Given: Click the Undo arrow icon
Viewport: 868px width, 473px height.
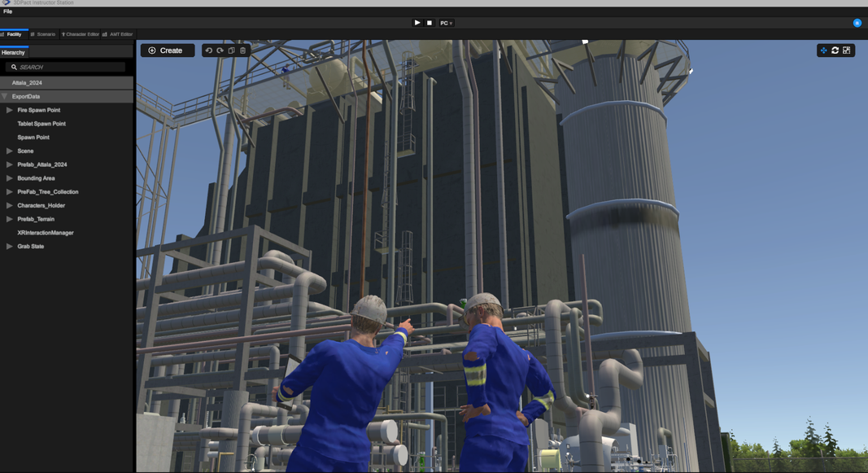Looking at the screenshot, I should coord(209,50).
